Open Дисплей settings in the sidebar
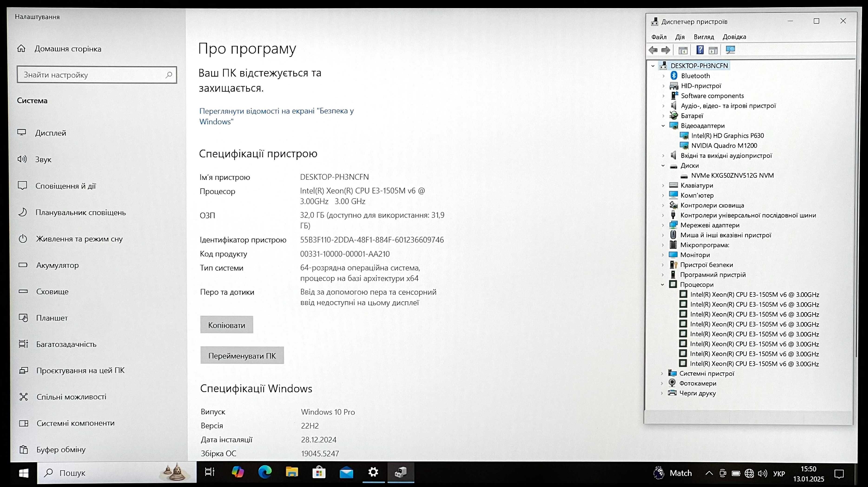The image size is (868, 487). coord(42,133)
